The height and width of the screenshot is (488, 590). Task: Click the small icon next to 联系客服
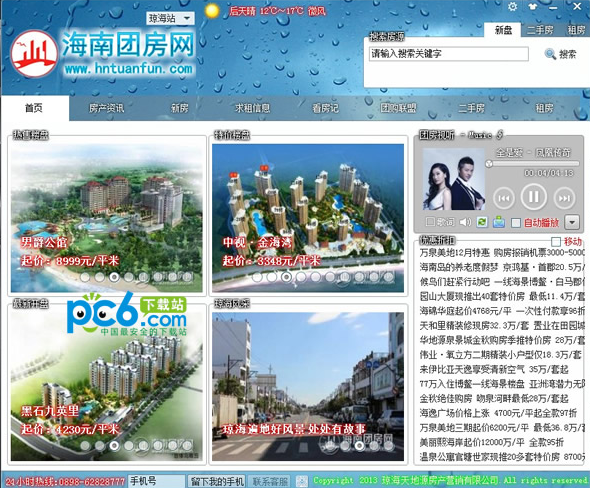click(x=301, y=481)
